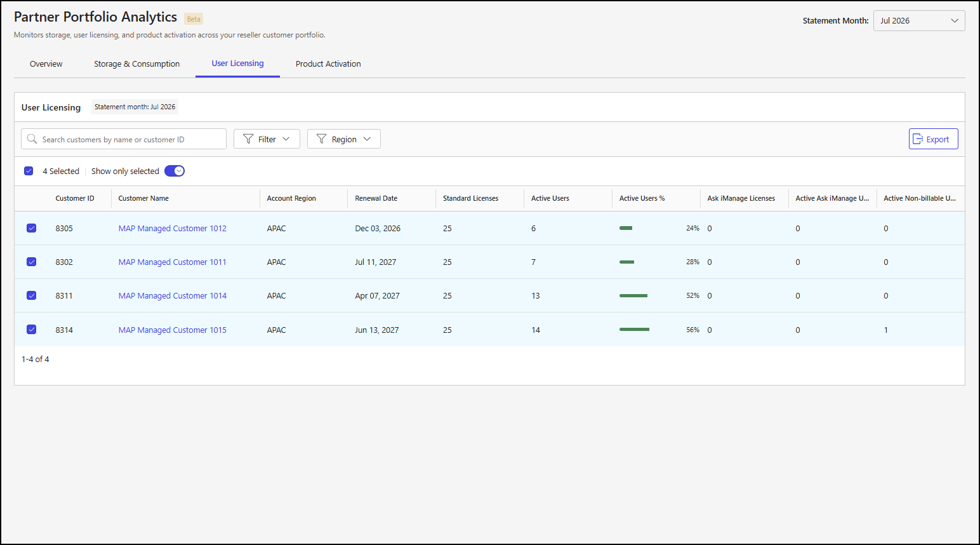Click the Beta badge beside the title
The height and width of the screenshot is (545, 980).
click(194, 19)
